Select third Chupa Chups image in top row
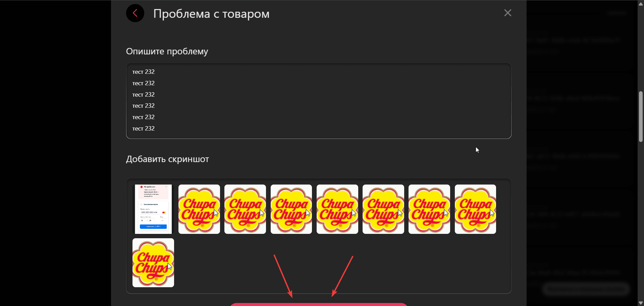This screenshot has width=644, height=306. click(291, 209)
